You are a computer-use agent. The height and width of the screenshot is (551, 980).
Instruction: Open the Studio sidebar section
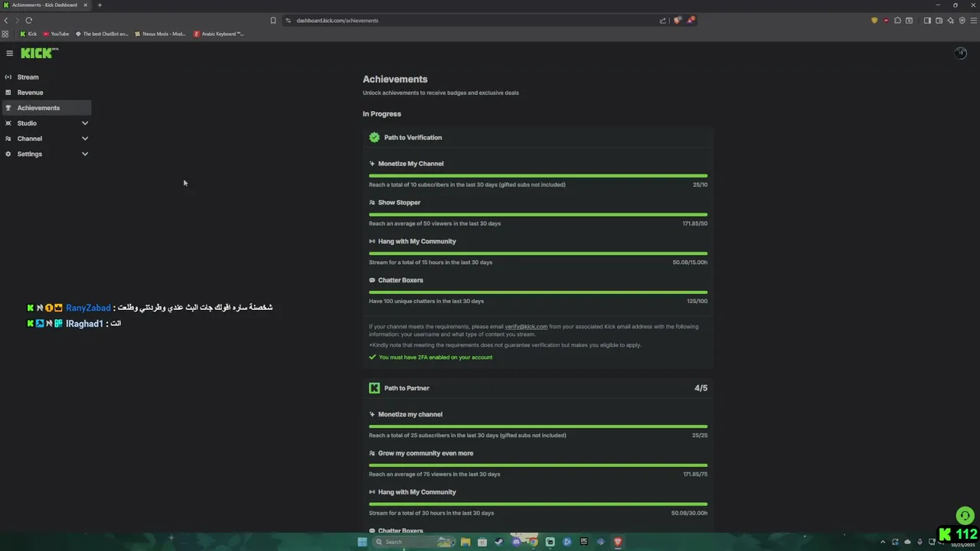46,123
